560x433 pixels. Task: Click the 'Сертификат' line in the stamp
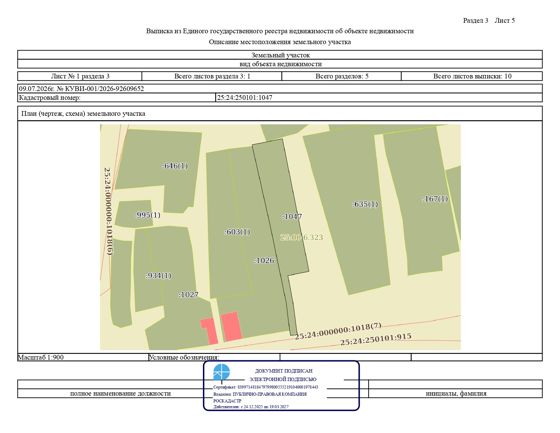click(x=265, y=387)
